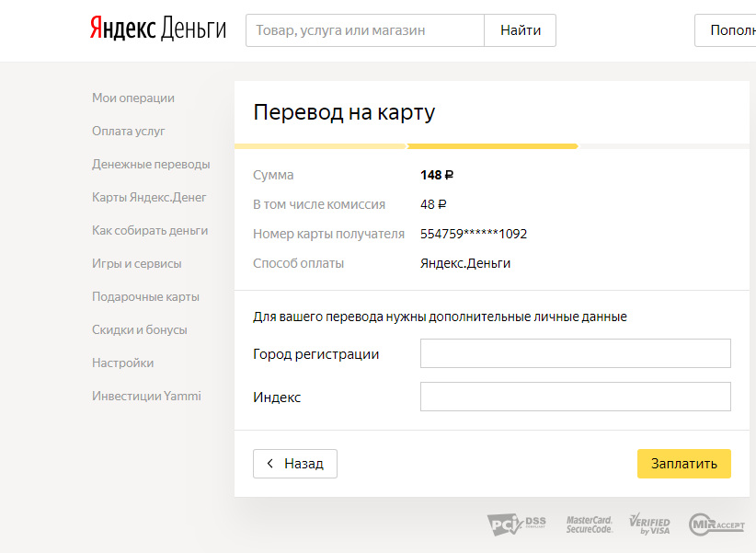This screenshot has width=756, height=553.
Task: Open Подарочные карты link
Action: [x=145, y=297]
